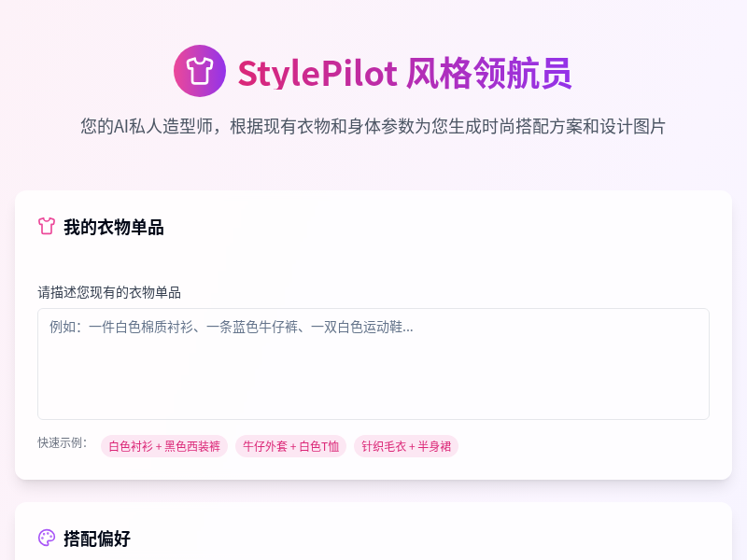Click the pink shirt icon beside 我的衣物单品
Screen dimensions: 747x560
(x=47, y=226)
